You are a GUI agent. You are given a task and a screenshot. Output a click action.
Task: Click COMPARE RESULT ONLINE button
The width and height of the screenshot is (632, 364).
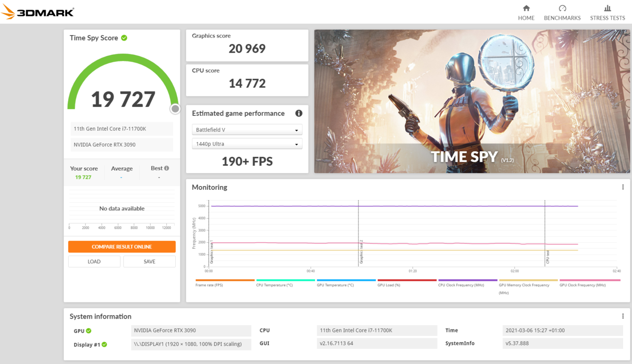point(122,247)
